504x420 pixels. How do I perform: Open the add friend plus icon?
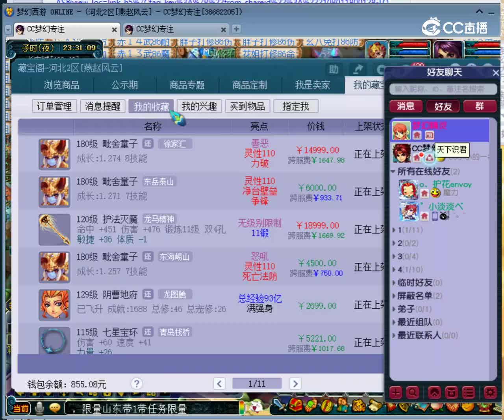[396, 392]
